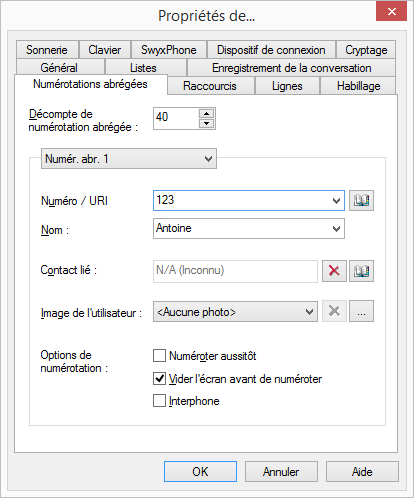Decrease speed dial count with down arrow

[x=207, y=123]
